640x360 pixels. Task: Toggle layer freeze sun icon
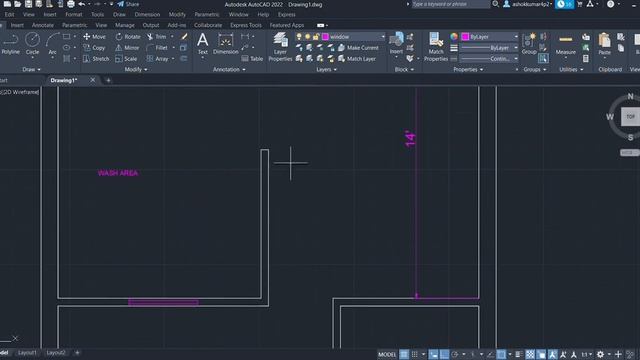tap(308, 37)
